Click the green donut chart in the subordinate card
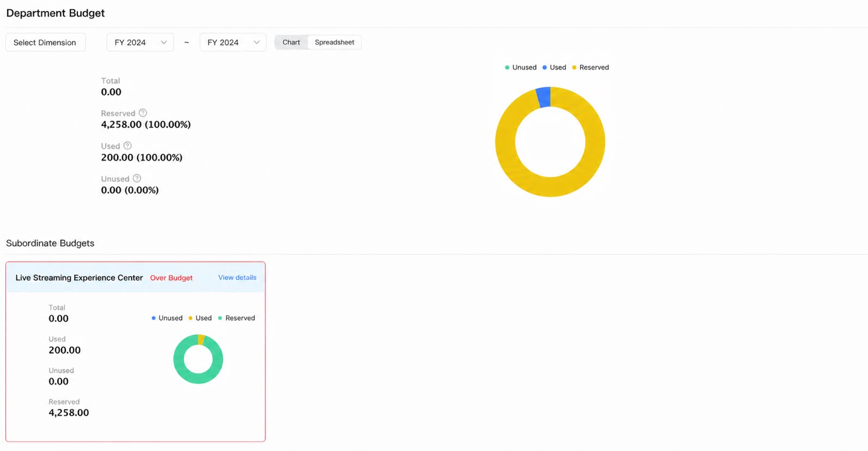868x451 pixels. 198,359
